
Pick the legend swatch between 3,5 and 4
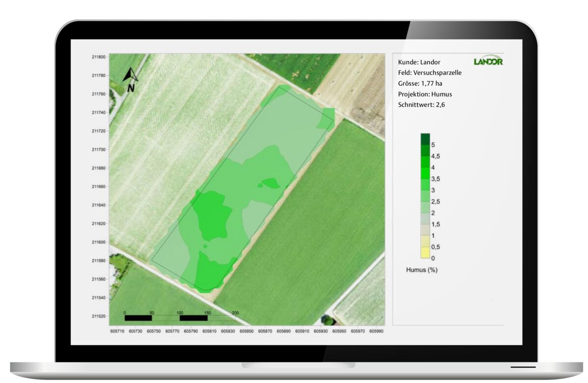coord(425,173)
